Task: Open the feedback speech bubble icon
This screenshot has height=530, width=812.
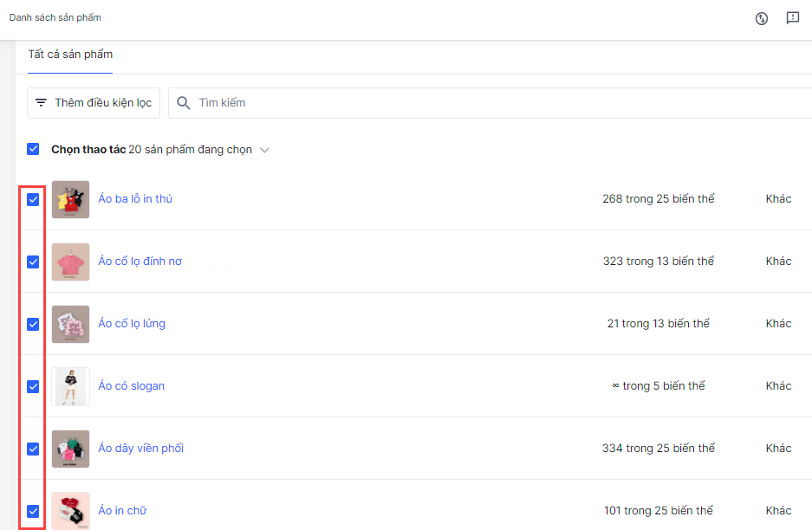Action: pos(792,18)
